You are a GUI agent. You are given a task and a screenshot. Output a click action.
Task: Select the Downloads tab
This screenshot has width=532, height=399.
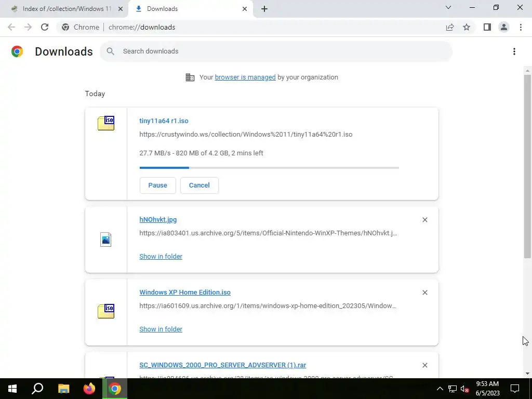tap(191, 9)
